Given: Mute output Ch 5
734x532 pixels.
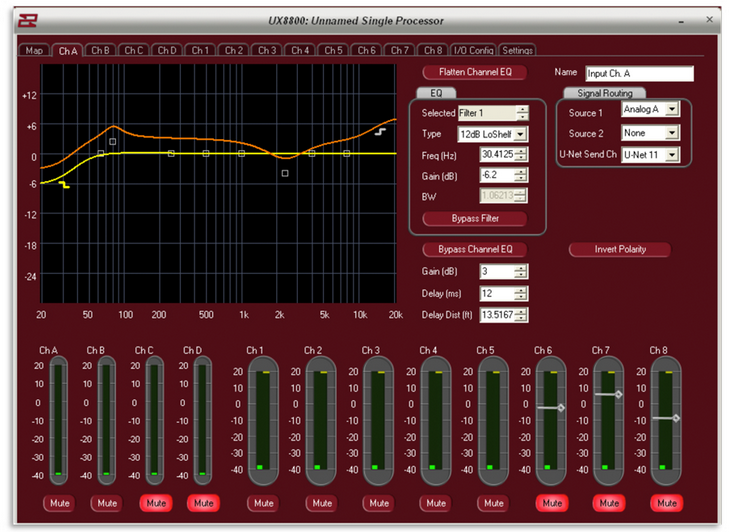Looking at the screenshot, I should (494, 503).
